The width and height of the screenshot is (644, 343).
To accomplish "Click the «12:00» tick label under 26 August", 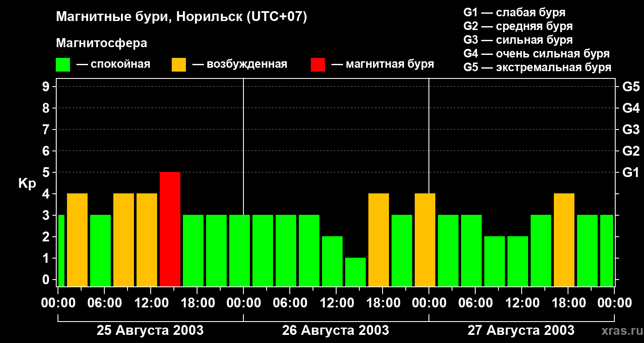I will pyautogui.click(x=336, y=303).
